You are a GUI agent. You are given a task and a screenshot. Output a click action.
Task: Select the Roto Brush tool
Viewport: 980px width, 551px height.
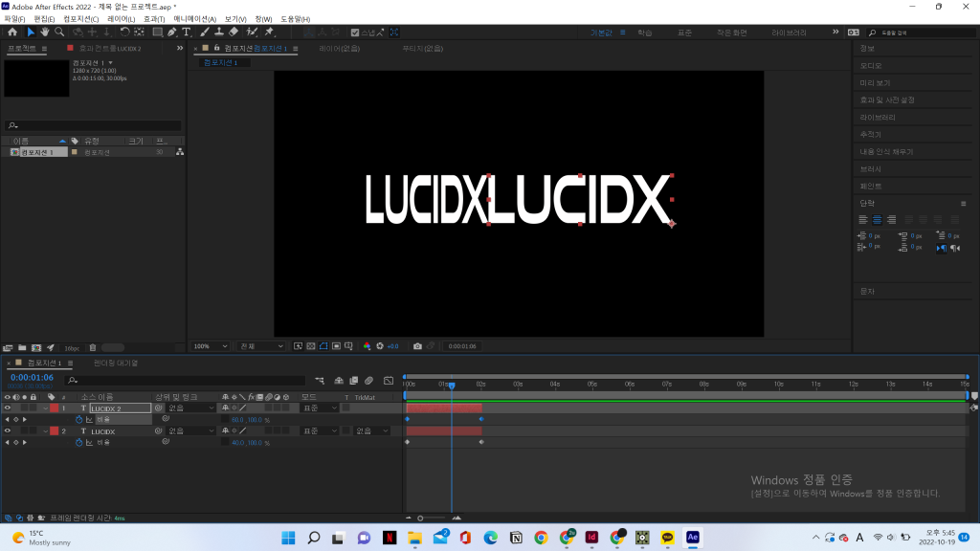pyautogui.click(x=252, y=32)
